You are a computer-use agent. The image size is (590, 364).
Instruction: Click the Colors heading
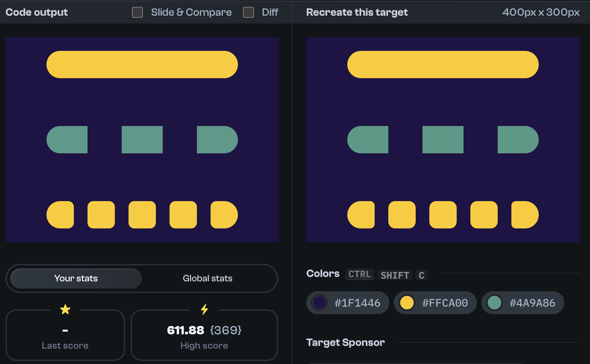pos(323,274)
